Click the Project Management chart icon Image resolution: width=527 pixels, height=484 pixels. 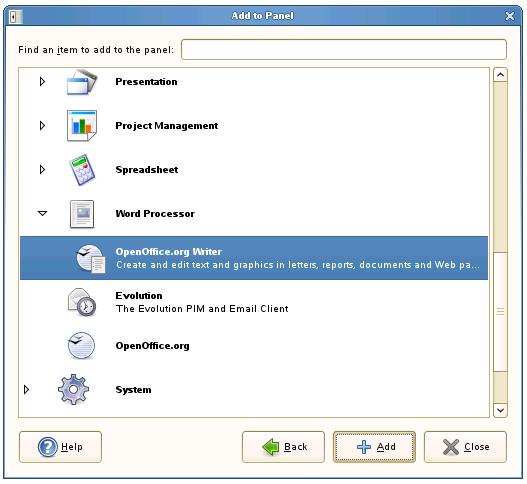tap(82, 126)
